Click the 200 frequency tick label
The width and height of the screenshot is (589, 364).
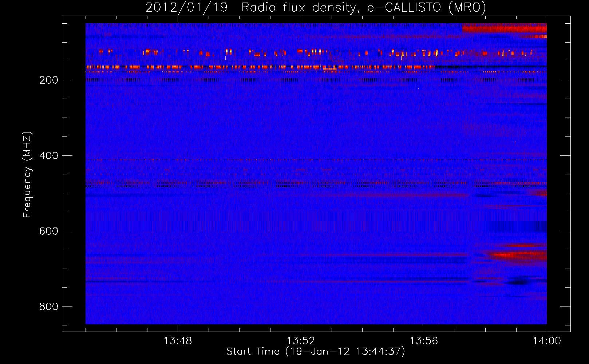(x=49, y=80)
